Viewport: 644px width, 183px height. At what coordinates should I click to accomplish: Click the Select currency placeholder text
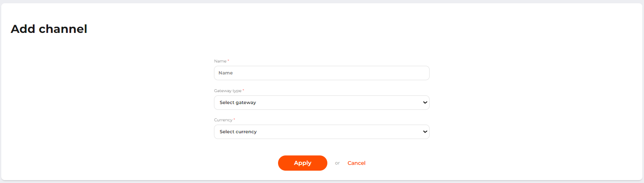coord(238,132)
